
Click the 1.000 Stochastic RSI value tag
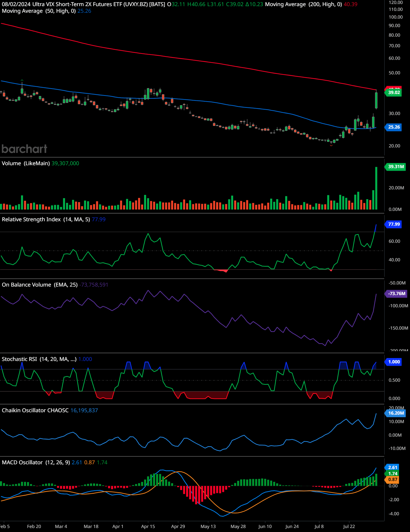(x=394, y=362)
